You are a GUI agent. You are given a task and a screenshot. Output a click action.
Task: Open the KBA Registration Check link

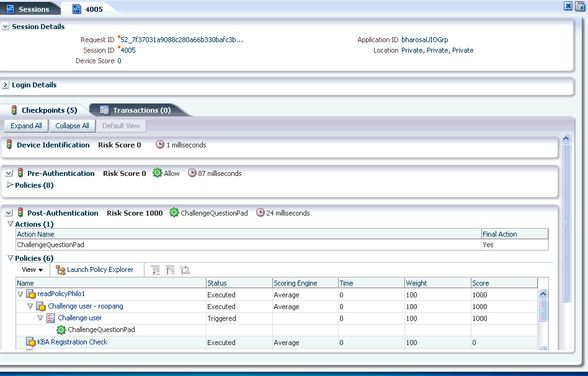[x=72, y=342]
